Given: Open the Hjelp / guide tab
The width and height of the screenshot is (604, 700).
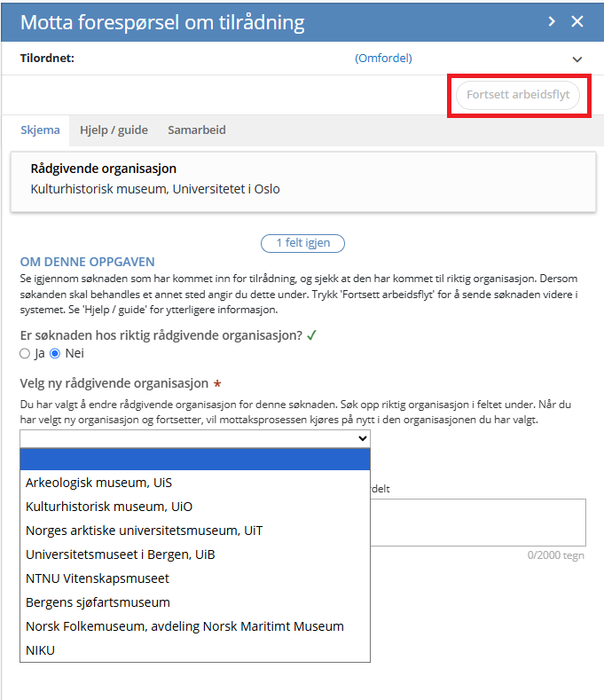Looking at the screenshot, I should (114, 130).
